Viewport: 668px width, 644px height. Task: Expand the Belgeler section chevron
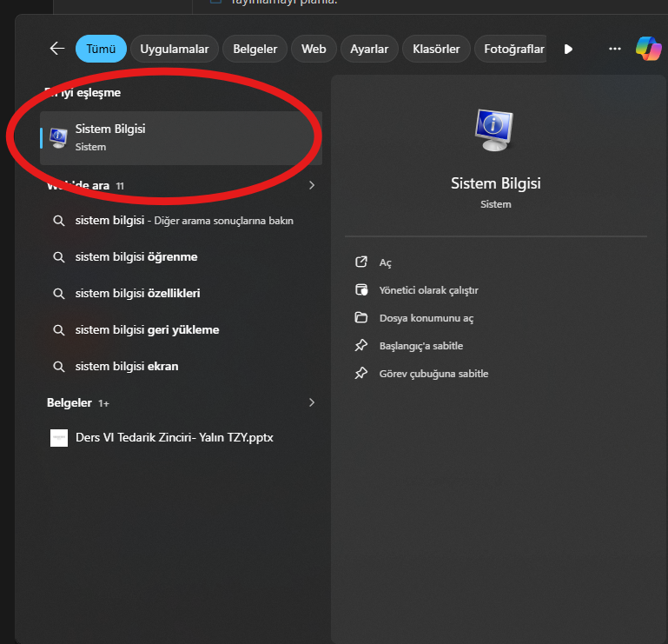coord(312,402)
